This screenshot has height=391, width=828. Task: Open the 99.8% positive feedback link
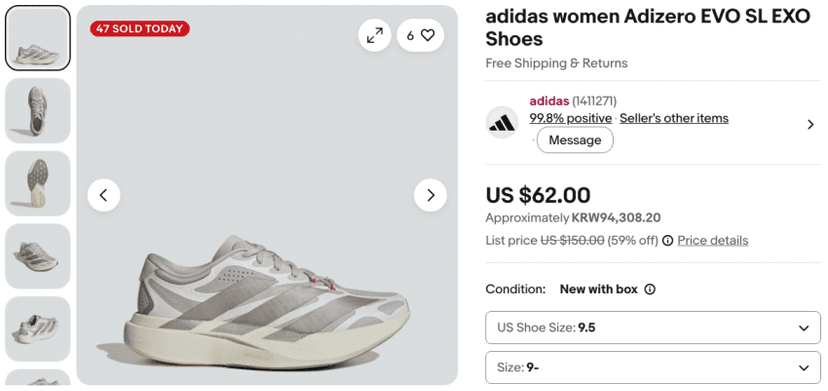[570, 118]
